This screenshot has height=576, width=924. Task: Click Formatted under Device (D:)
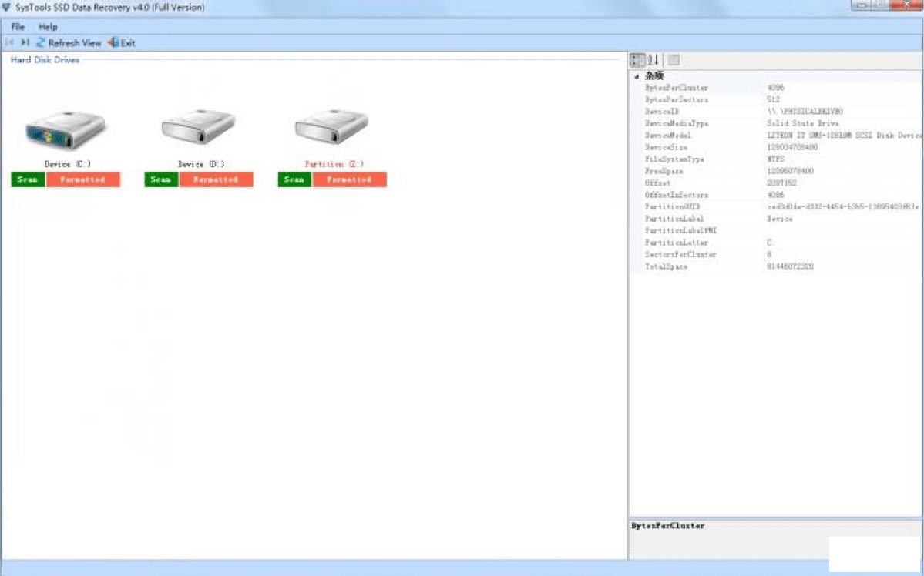tap(217, 179)
